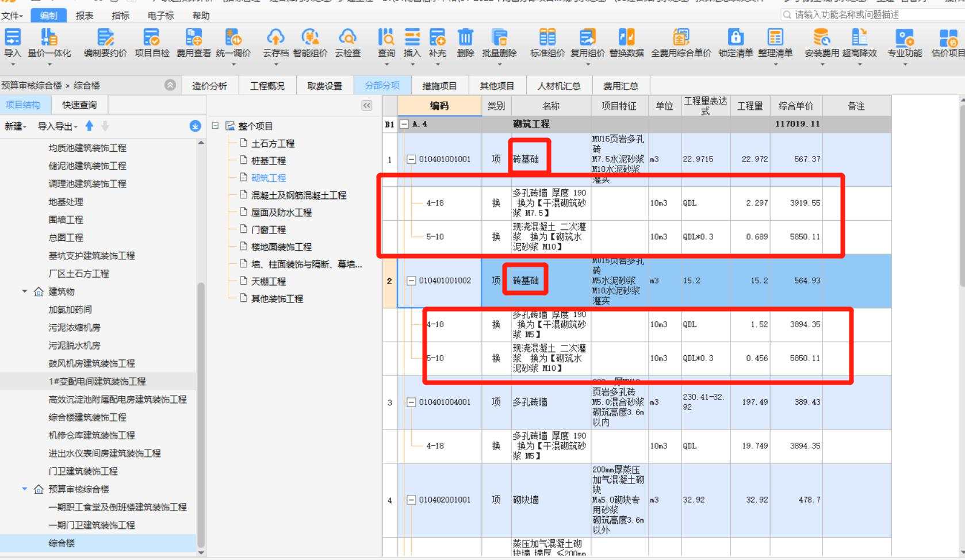Viewport: 965px width, 560px height.
Task: Select 土石方工程 in tree
Action: tap(273, 143)
